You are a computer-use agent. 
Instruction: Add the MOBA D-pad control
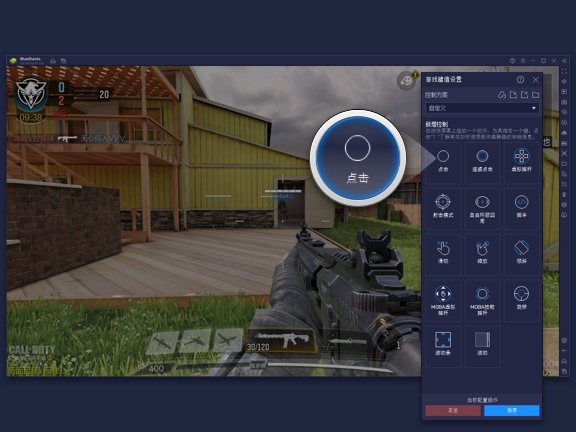pos(443,300)
